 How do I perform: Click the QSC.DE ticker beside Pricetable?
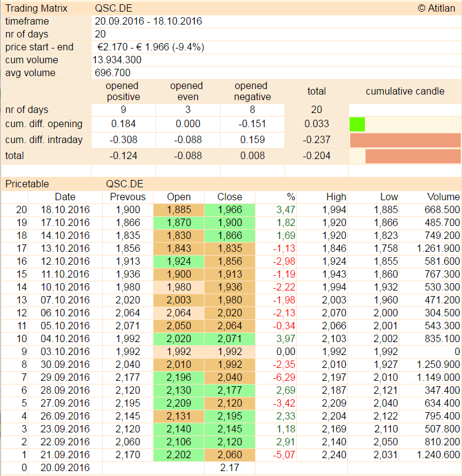125,184
